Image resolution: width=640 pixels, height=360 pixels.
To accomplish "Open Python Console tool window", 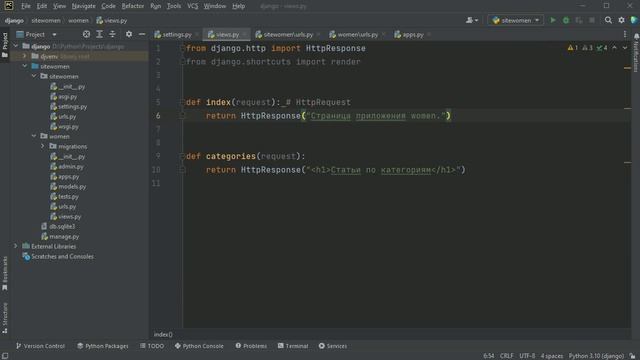I will 199,346.
